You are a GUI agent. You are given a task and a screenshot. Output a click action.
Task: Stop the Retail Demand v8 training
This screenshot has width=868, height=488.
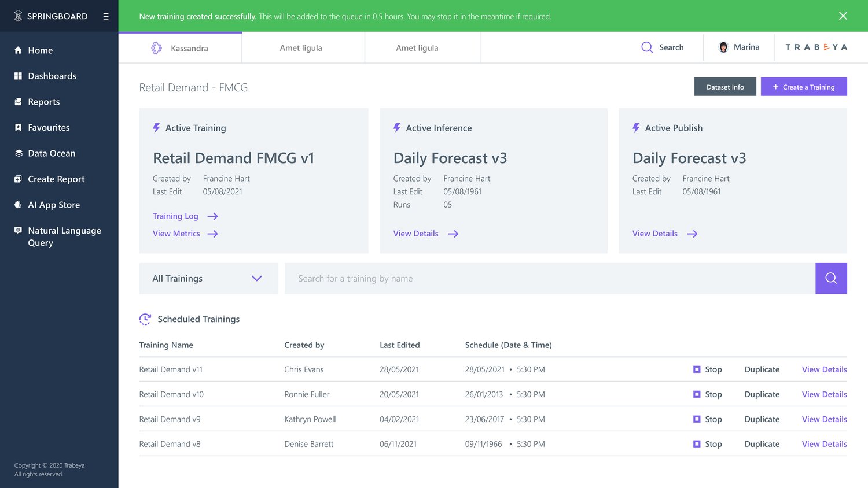point(707,444)
